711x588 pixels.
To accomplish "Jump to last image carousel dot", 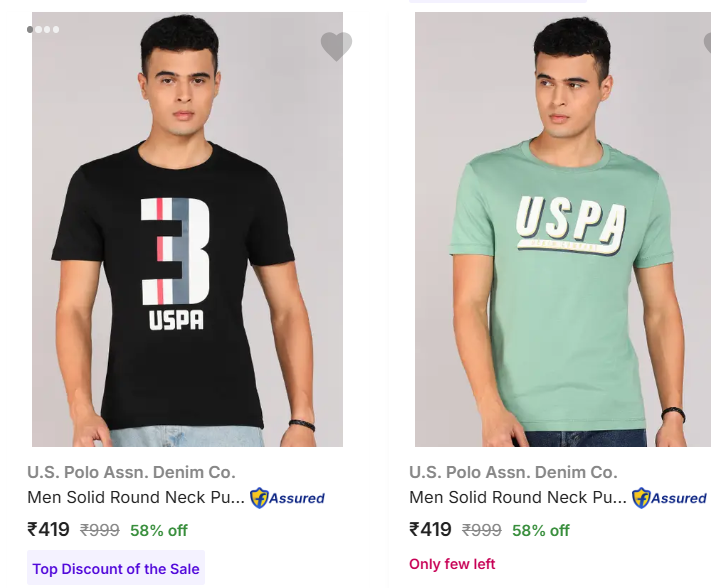I will 56,30.
